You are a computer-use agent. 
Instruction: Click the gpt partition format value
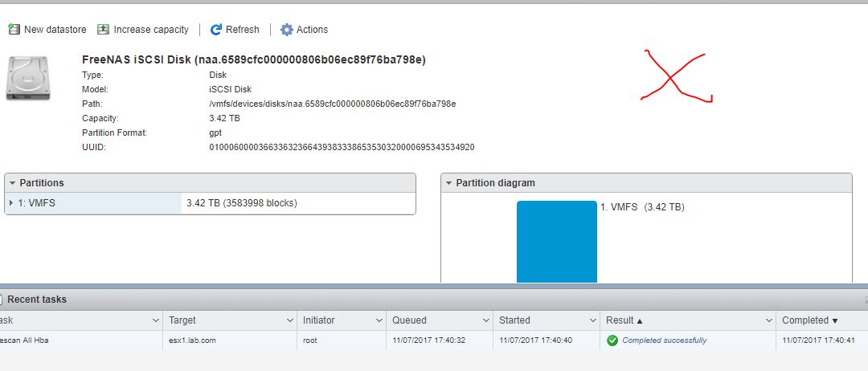pos(215,133)
